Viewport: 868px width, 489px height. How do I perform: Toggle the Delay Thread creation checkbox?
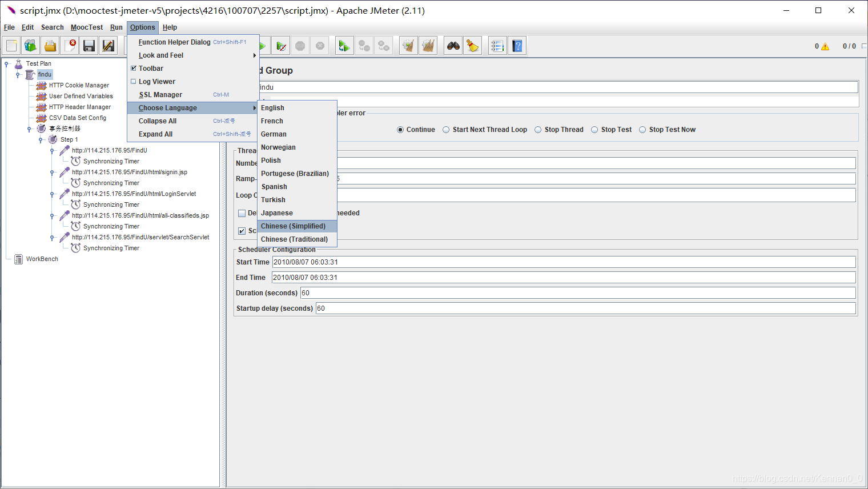[x=242, y=213]
